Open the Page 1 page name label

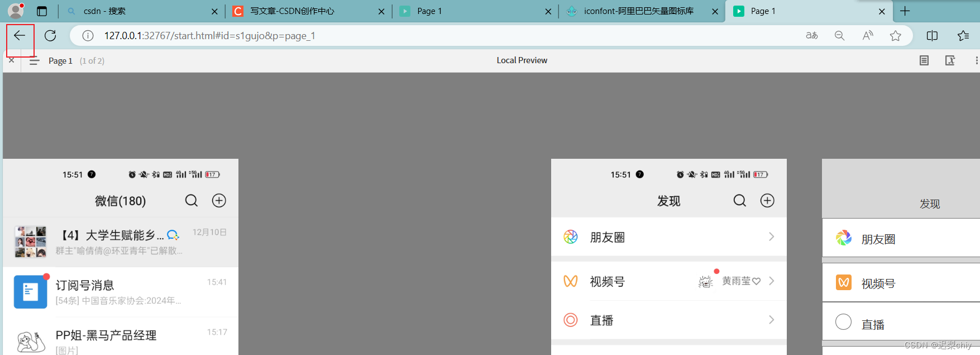tap(60, 61)
